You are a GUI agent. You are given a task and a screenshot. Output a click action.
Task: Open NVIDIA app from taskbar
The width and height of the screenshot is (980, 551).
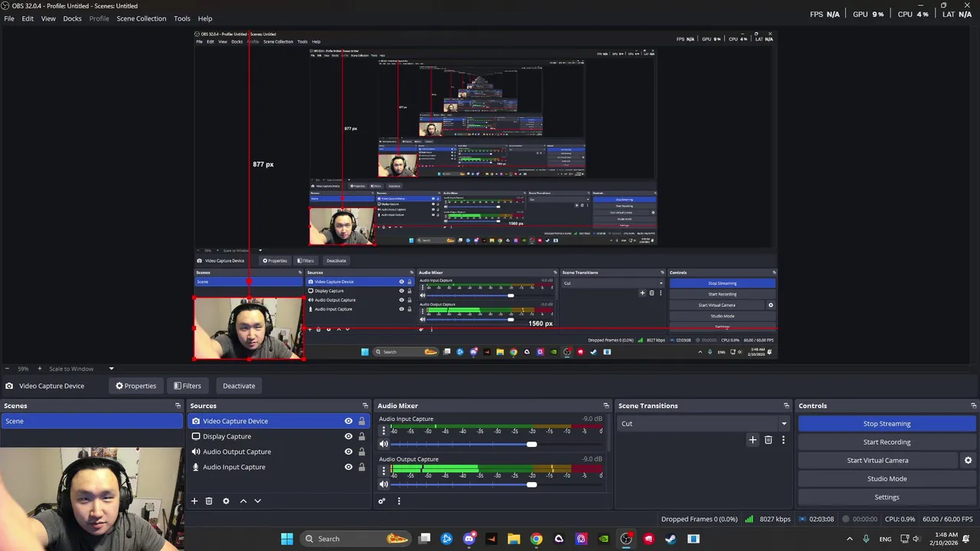603,539
